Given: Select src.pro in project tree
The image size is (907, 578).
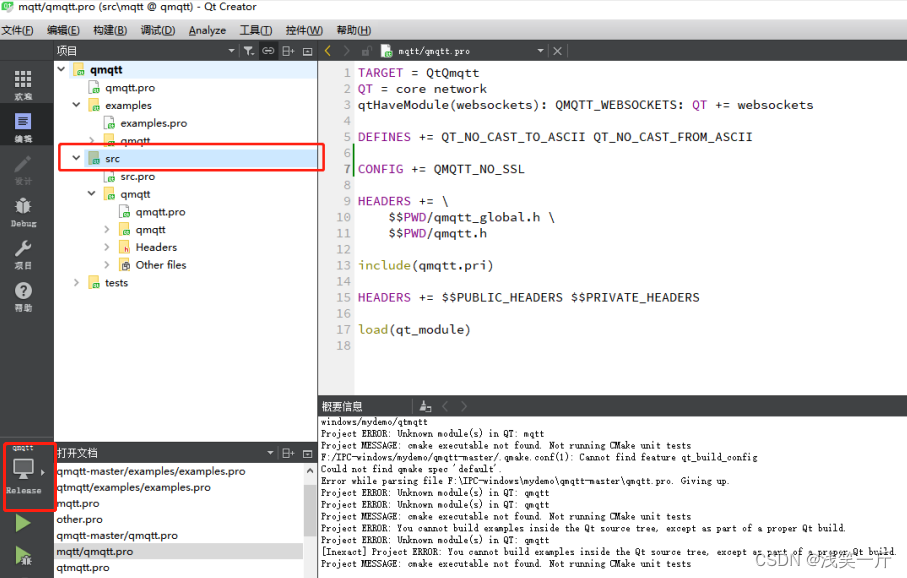Looking at the screenshot, I should tap(138, 176).
